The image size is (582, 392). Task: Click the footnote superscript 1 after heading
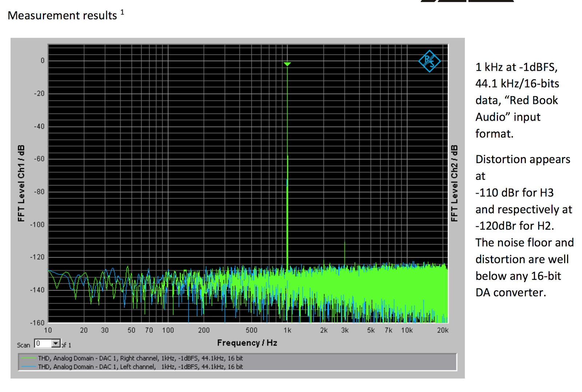pos(123,12)
